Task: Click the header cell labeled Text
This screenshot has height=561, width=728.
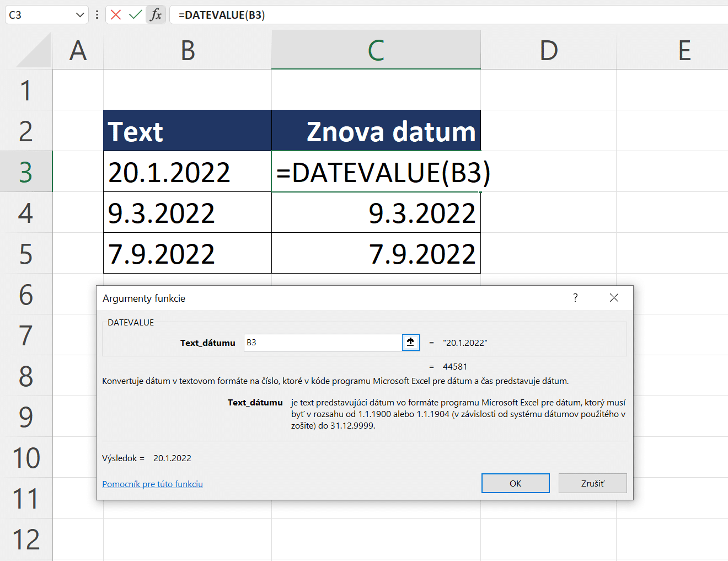Action: click(188, 131)
